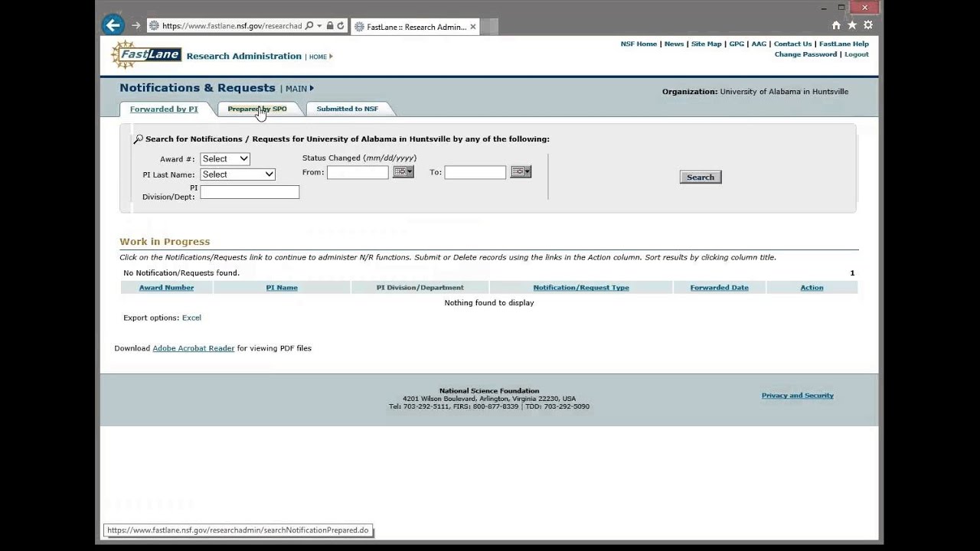Click the PI Division/Department column header
The image size is (980, 551).
(420, 288)
